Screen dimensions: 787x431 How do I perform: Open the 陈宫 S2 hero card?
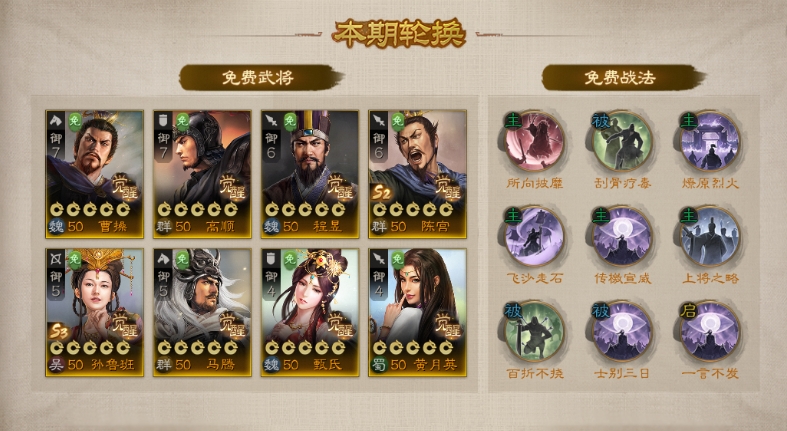tap(418, 174)
